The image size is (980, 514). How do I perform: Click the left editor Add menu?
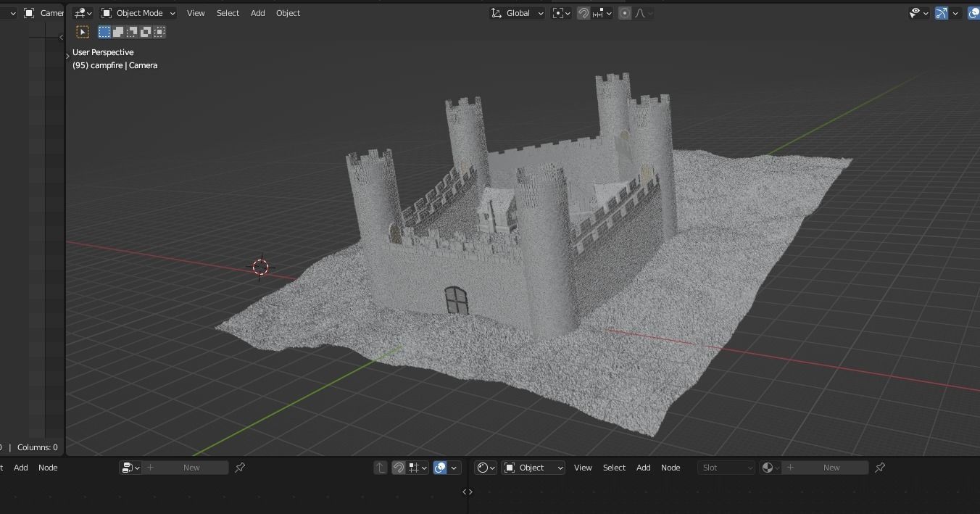click(x=21, y=468)
